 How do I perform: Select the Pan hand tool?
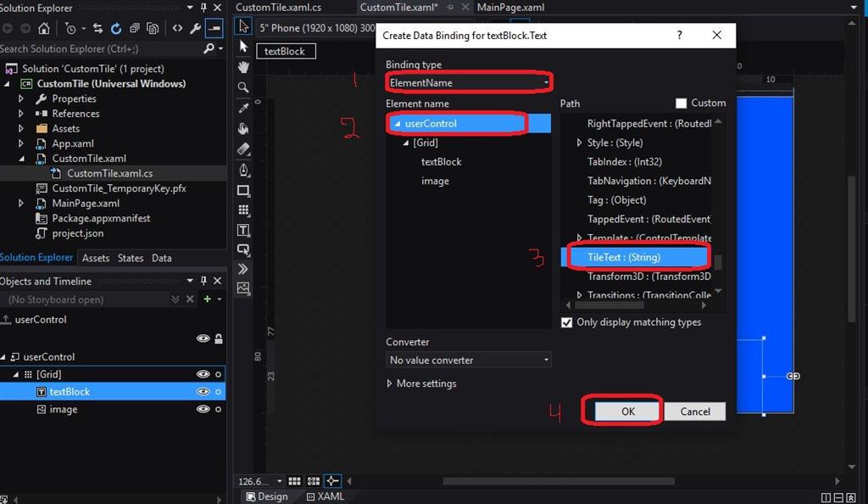click(243, 67)
